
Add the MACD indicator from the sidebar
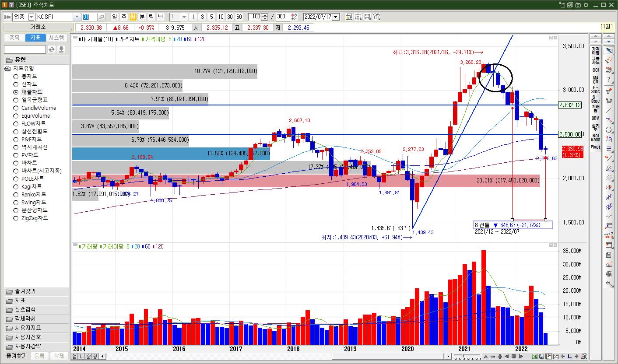(x=596, y=80)
